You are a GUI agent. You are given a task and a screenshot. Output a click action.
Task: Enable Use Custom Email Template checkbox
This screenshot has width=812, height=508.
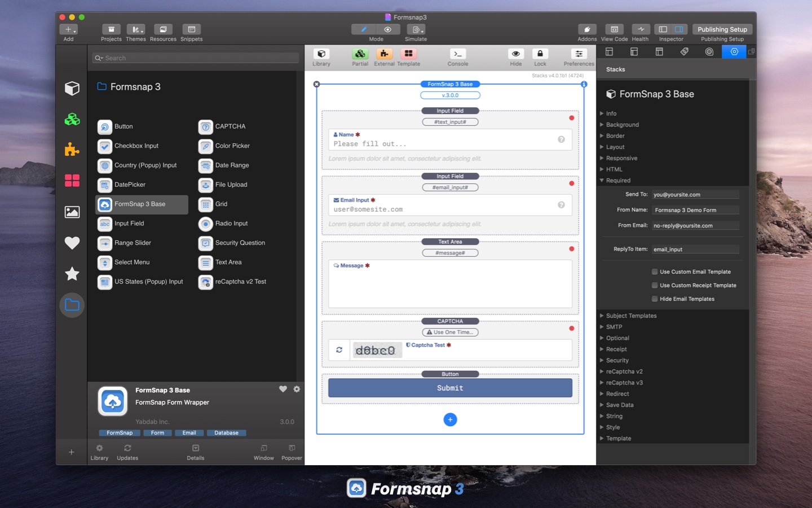pos(655,271)
